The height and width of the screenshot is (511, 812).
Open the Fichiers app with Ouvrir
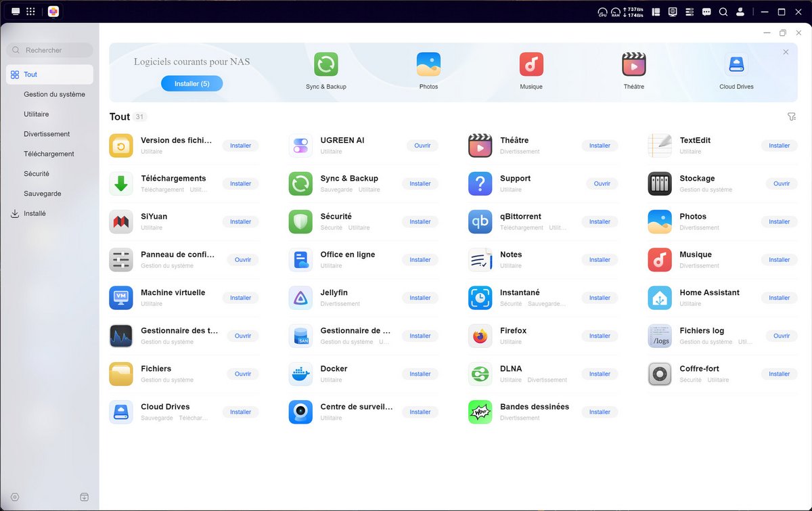coord(243,374)
